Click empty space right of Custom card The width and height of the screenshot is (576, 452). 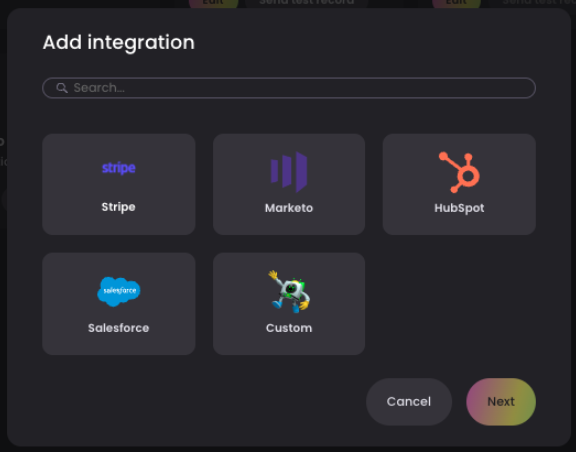459,304
